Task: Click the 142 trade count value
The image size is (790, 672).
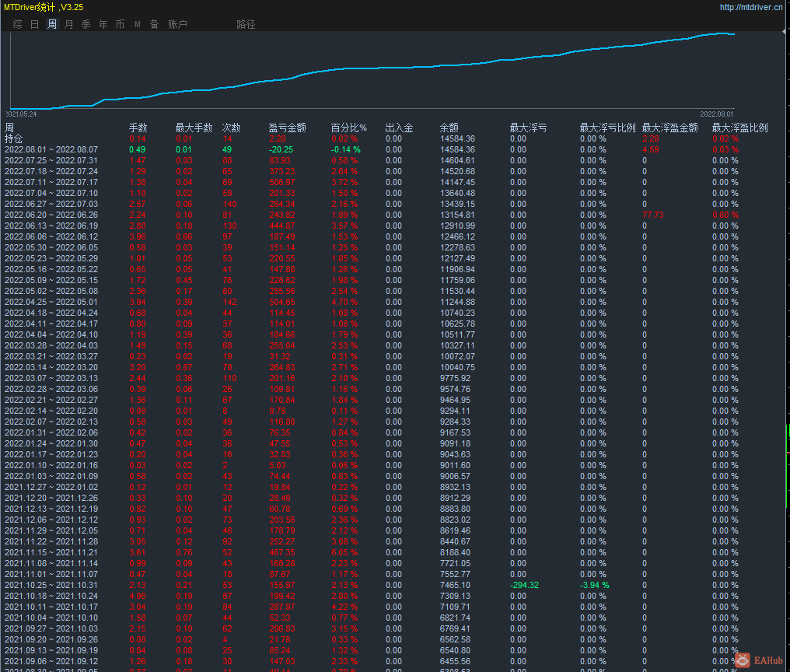Action: [229, 302]
